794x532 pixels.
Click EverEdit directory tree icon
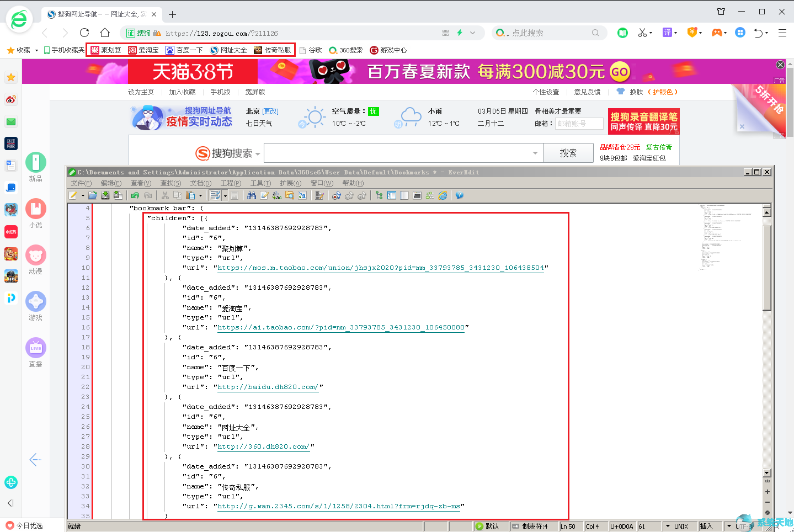(x=379, y=195)
